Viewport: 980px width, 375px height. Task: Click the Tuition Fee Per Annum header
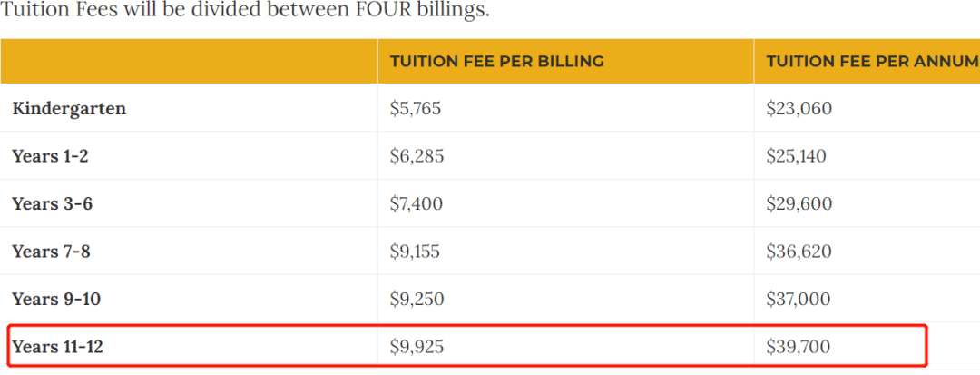click(x=873, y=61)
